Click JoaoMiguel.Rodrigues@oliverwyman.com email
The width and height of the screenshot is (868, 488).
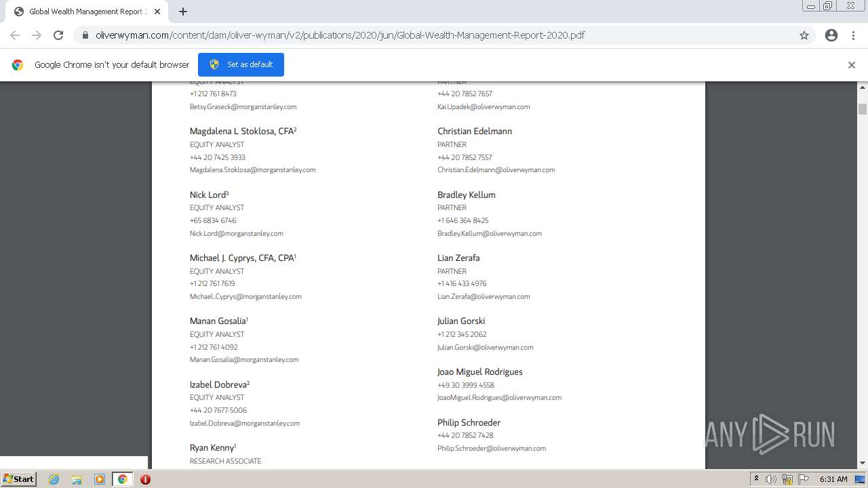499,397
